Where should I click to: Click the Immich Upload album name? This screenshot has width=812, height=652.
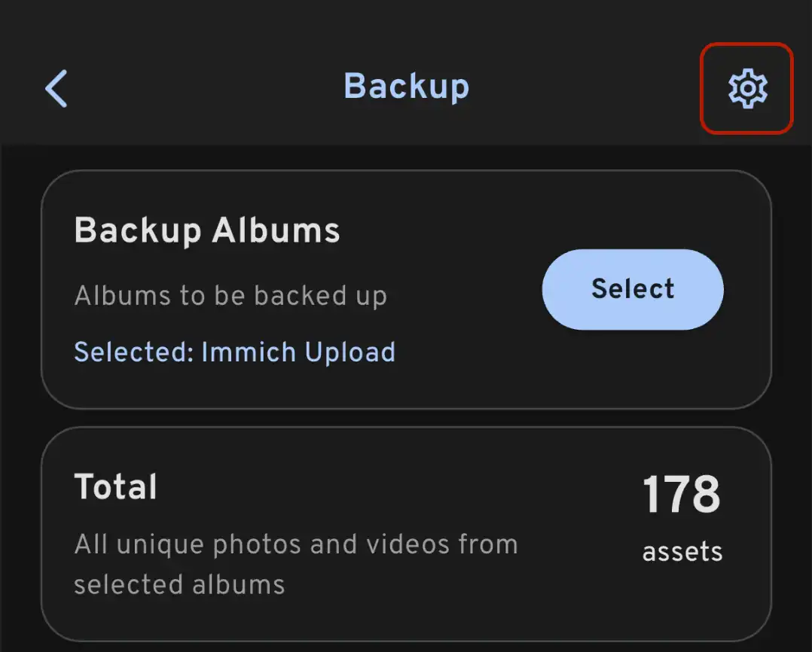point(298,352)
